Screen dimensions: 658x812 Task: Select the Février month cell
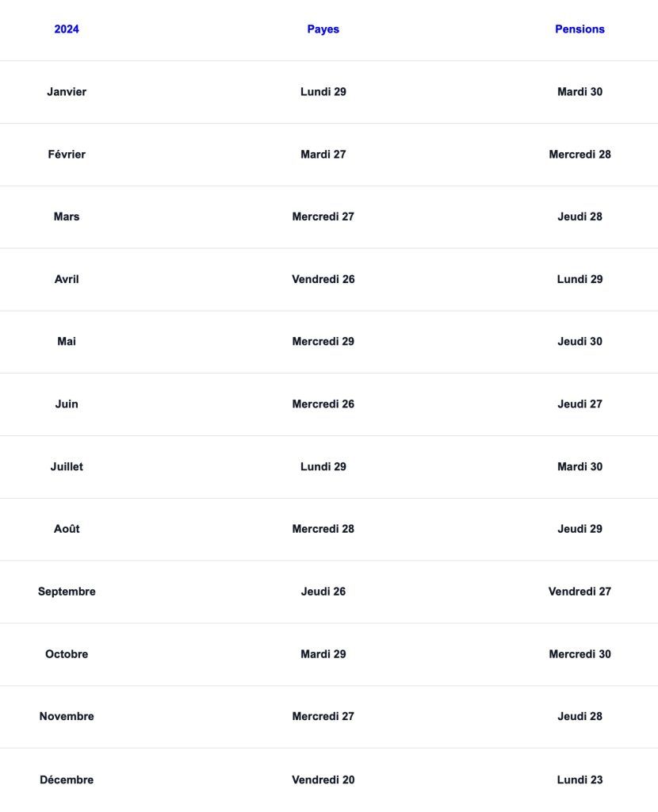coord(67,155)
